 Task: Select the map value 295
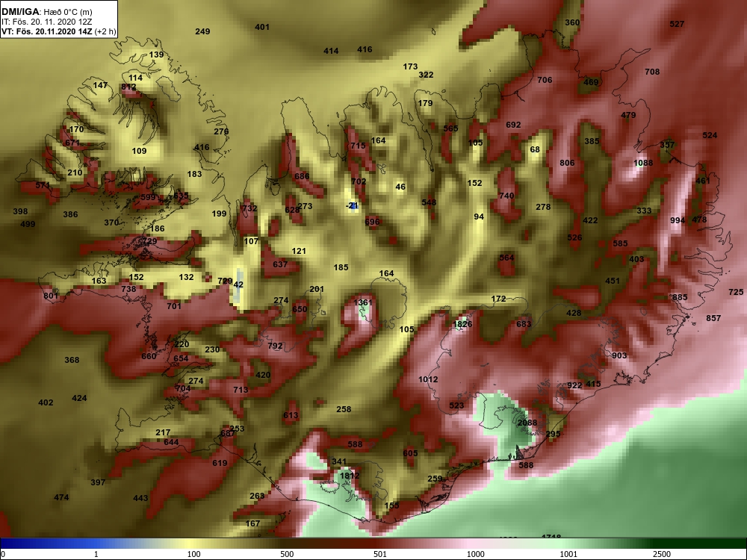pyautogui.click(x=553, y=434)
